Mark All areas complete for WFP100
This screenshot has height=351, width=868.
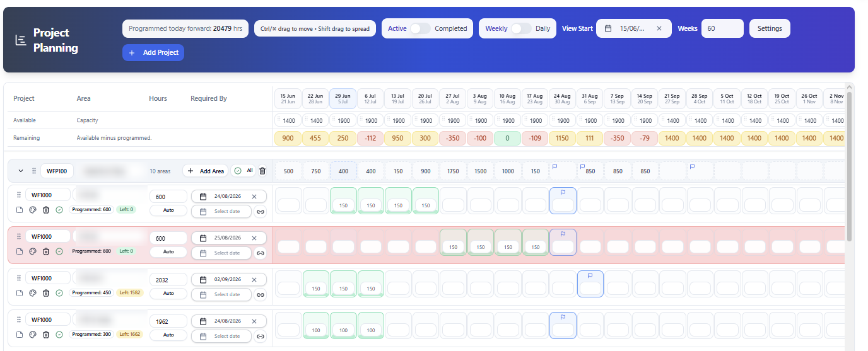(243, 171)
